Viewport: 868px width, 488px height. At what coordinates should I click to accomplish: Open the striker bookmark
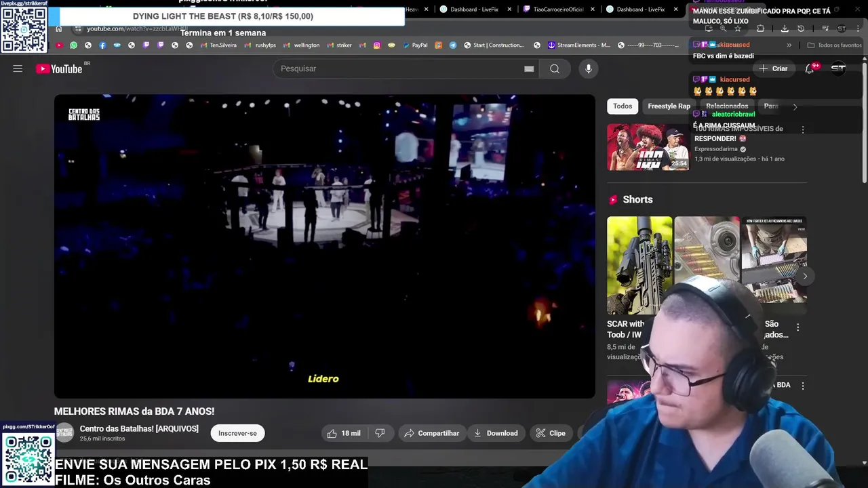339,45
